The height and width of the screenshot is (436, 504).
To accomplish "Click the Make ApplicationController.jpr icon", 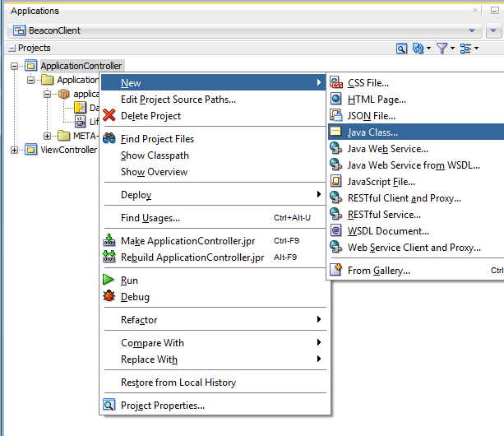I will click(x=109, y=240).
